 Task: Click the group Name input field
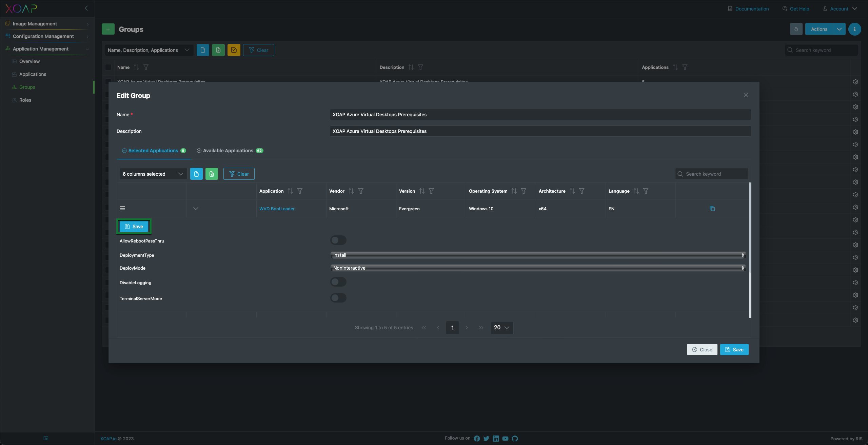(x=540, y=114)
